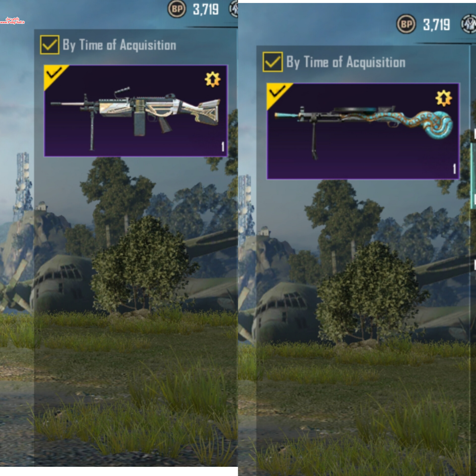The width and height of the screenshot is (476, 476).
Task: Click the BP coin icon above the M249 skin
Action: pos(177,9)
